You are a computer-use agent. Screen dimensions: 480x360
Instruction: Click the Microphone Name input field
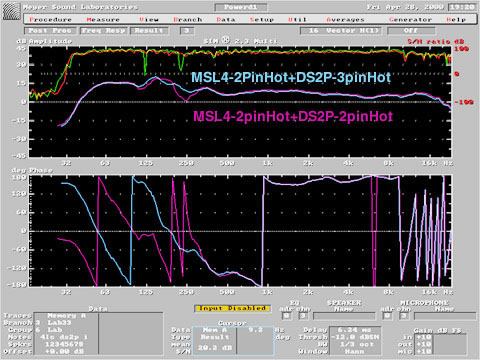pyautogui.click(x=445, y=315)
